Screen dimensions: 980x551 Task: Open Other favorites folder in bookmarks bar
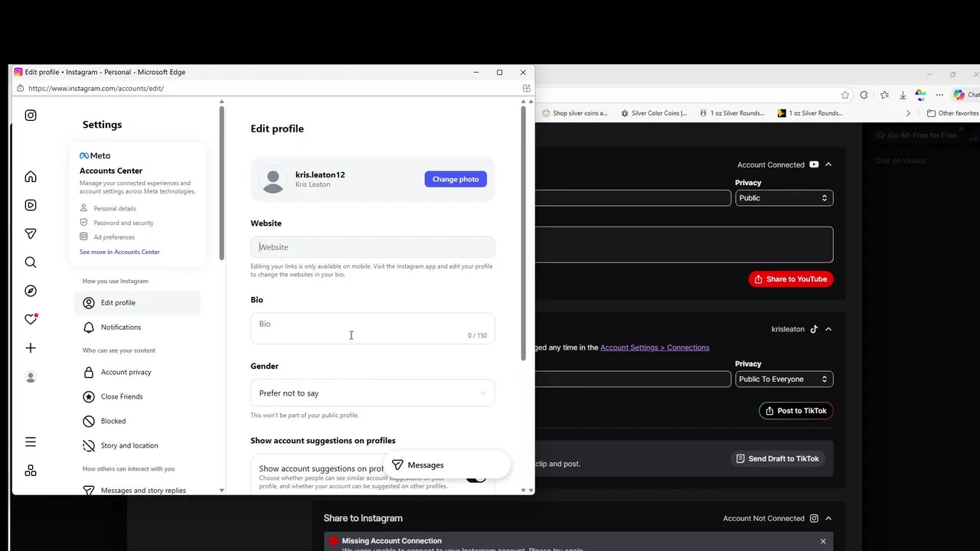(952, 113)
